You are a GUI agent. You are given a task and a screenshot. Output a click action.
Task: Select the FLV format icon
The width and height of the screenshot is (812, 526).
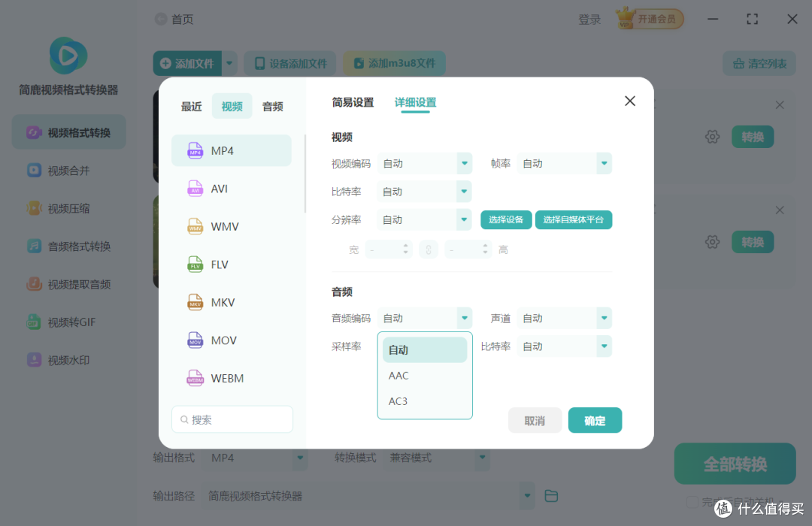[x=195, y=265]
